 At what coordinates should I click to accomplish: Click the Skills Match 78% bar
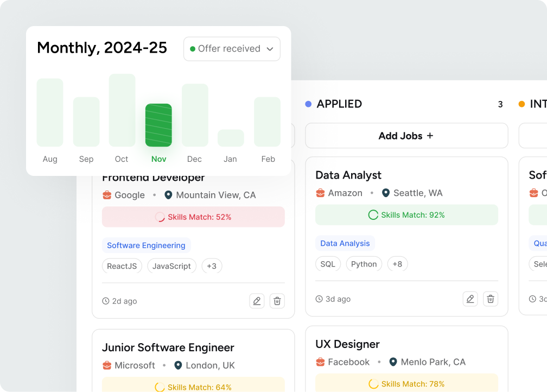406,383
